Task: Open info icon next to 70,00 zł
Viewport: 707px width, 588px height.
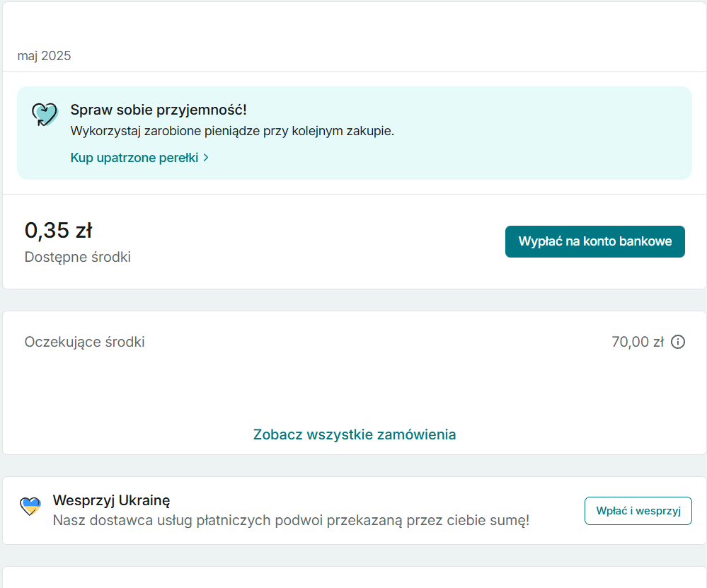Action: pyautogui.click(x=677, y=342)
